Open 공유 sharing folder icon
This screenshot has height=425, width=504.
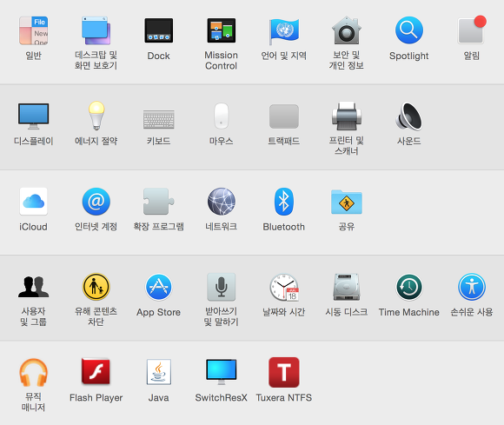[347, 202]
